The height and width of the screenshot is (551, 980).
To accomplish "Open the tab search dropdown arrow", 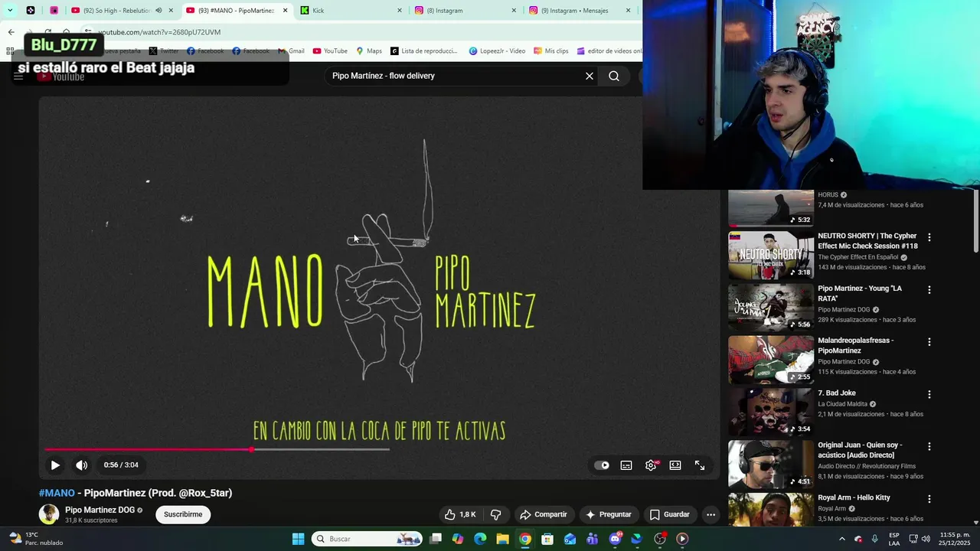I will (10, 11).
